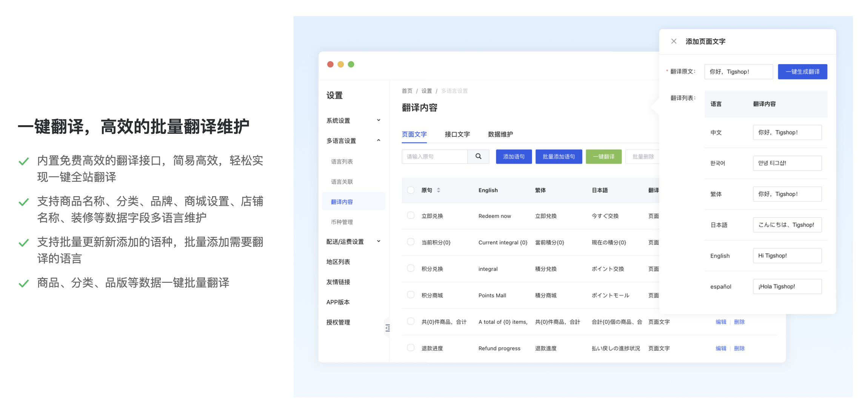Expand 配送/运费设置 chevron in sidebar
This screenshot has height=414, width=868.
[379, 241]
